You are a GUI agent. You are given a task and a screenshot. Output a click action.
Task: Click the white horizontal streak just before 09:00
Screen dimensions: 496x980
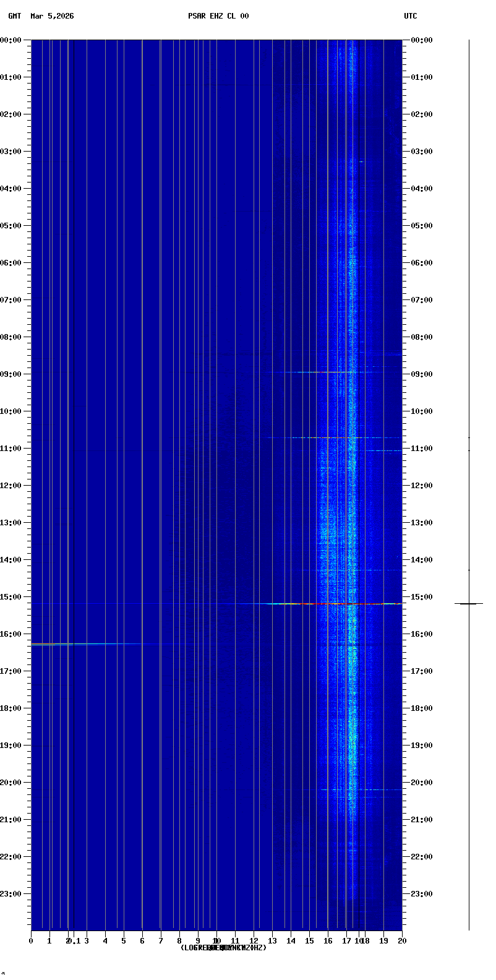tap(309, 372)
